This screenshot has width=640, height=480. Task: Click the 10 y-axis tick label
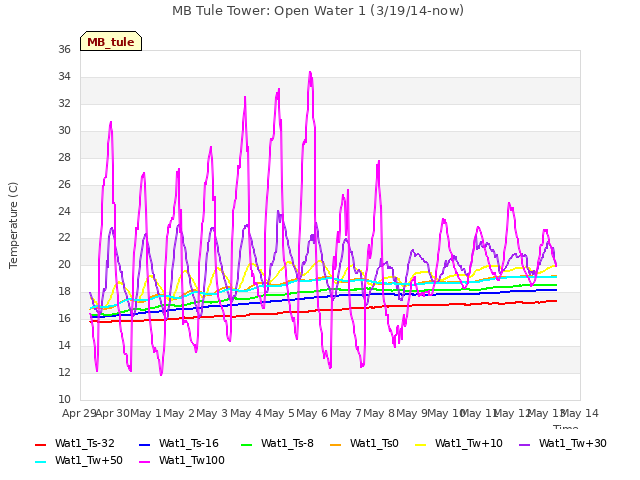coord(64,399)
